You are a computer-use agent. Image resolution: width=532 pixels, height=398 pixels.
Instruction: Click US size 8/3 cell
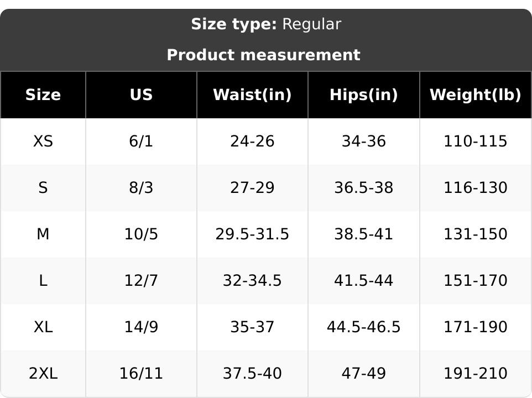point(141,188)
